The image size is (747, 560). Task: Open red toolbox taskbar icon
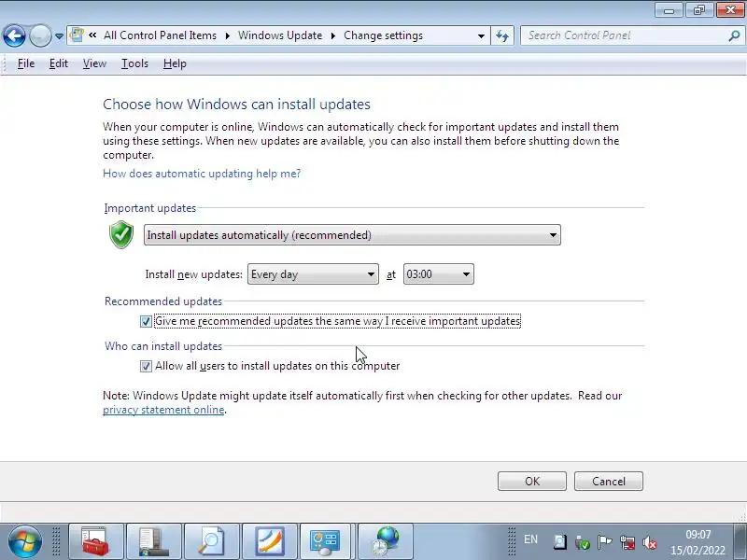point(96,541)
